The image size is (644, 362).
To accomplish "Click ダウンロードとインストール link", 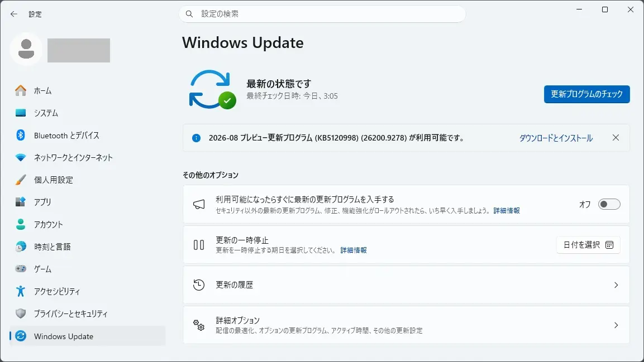I will coord(556,138).
